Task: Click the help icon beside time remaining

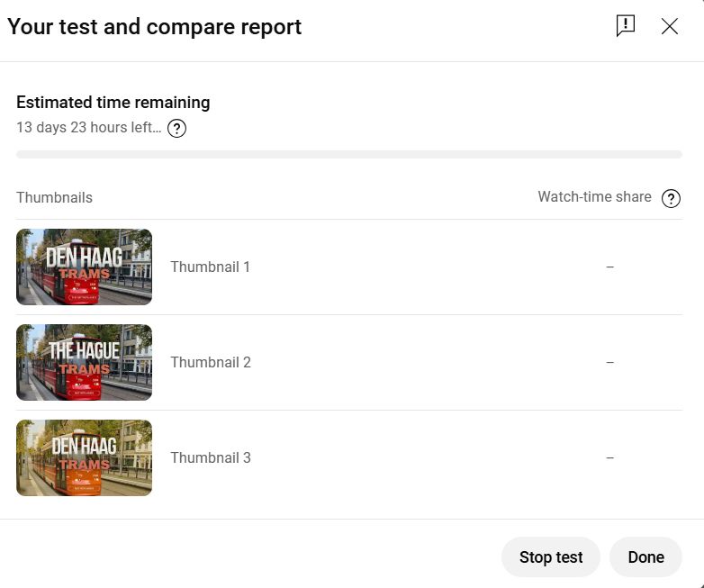Action: tap(176, 129)
